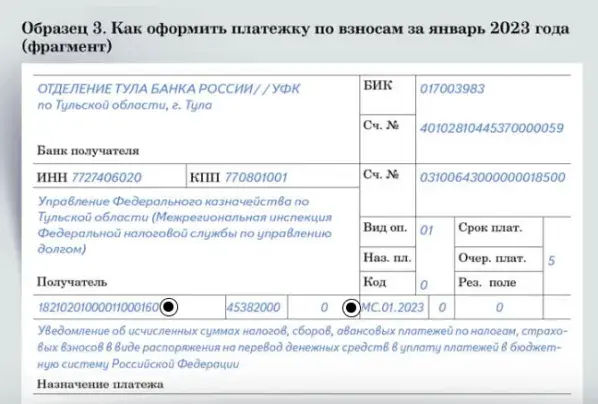Click the 'Рез. поле' label
The height and width of the screenshot is (404, 598).
tap(487, 282)
